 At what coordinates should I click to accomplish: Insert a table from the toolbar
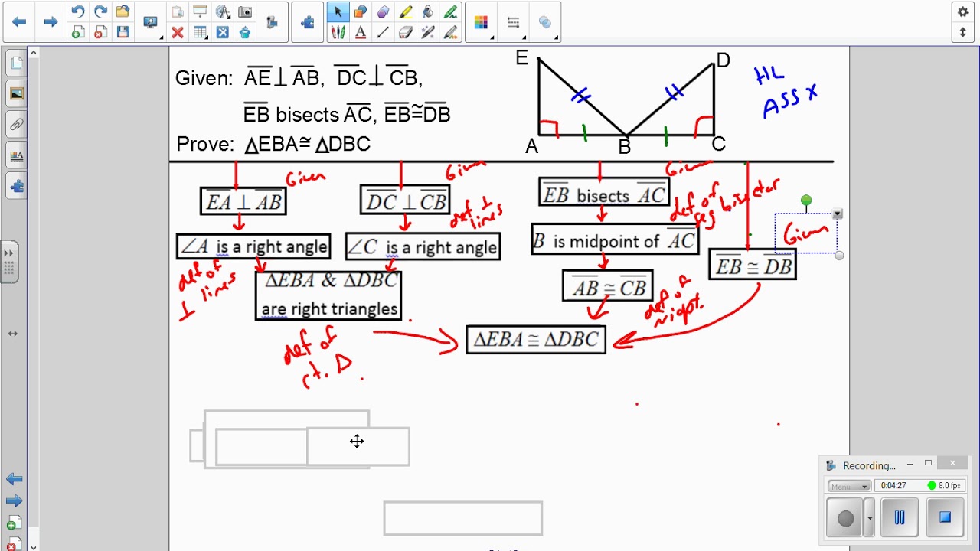201,32
